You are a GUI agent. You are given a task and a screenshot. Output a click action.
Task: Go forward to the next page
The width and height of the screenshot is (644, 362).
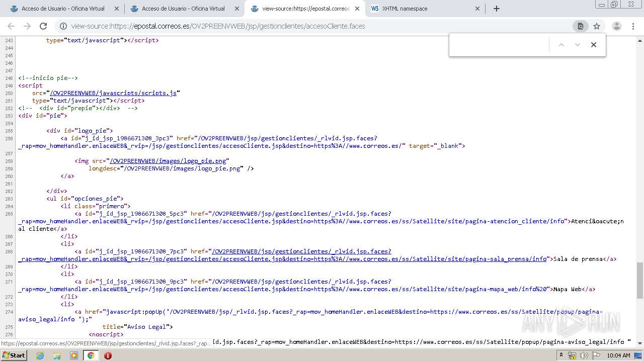(x=27, y=26)
